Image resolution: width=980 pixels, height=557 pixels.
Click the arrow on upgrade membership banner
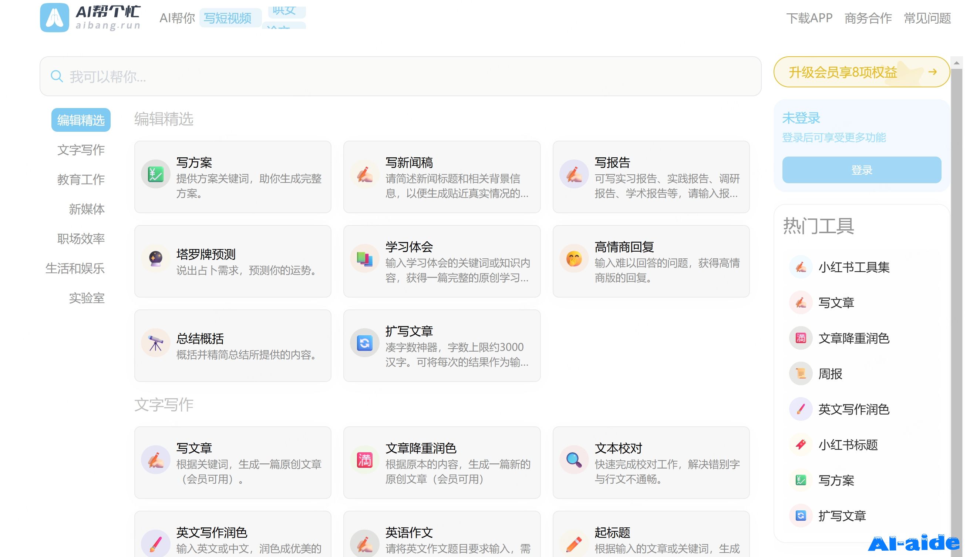pos(932,72)
